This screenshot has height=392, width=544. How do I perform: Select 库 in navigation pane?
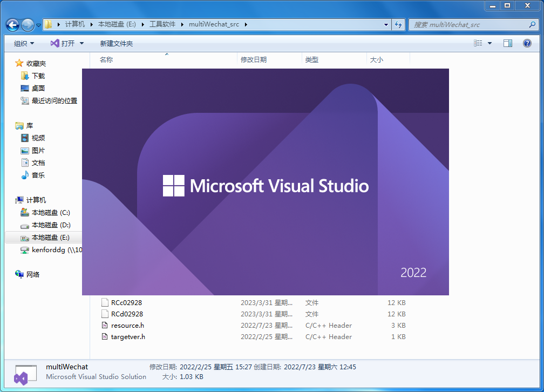(30, 126)
